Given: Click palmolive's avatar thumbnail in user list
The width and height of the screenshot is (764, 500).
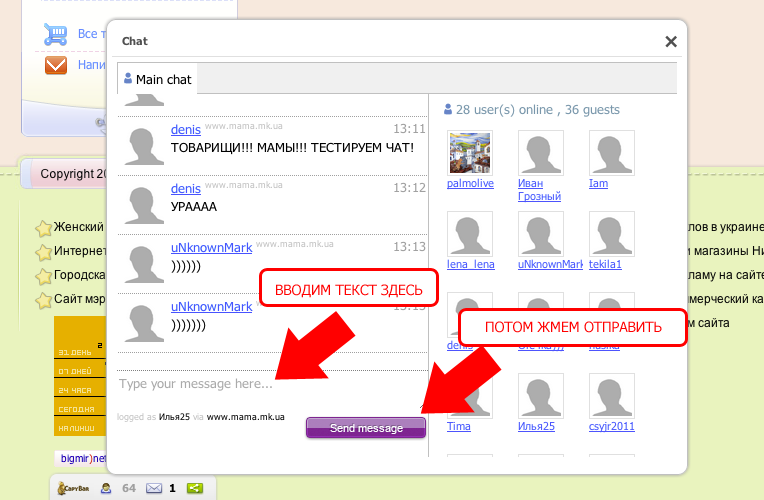Looking at the screenshot, I should 470,154.
